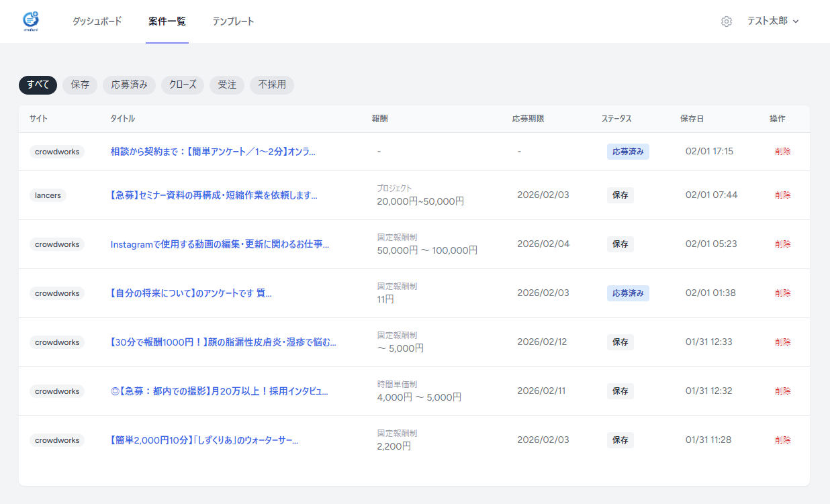The image size is (830, 504).
Task: Open the Instagram video editing job link
Action: click(x=222, y=244)
